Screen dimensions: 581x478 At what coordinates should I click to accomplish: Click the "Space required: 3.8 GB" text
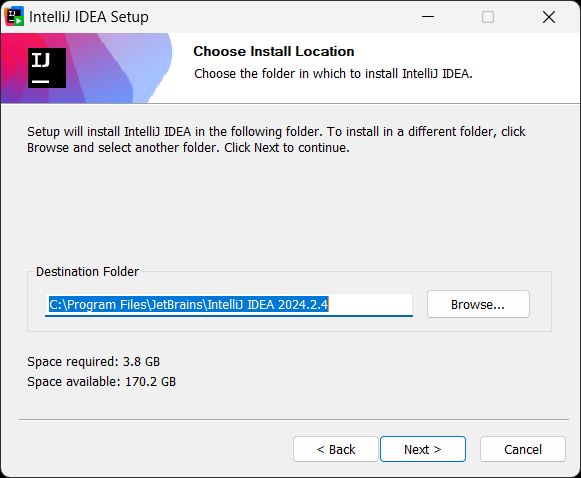click(93, 362)
